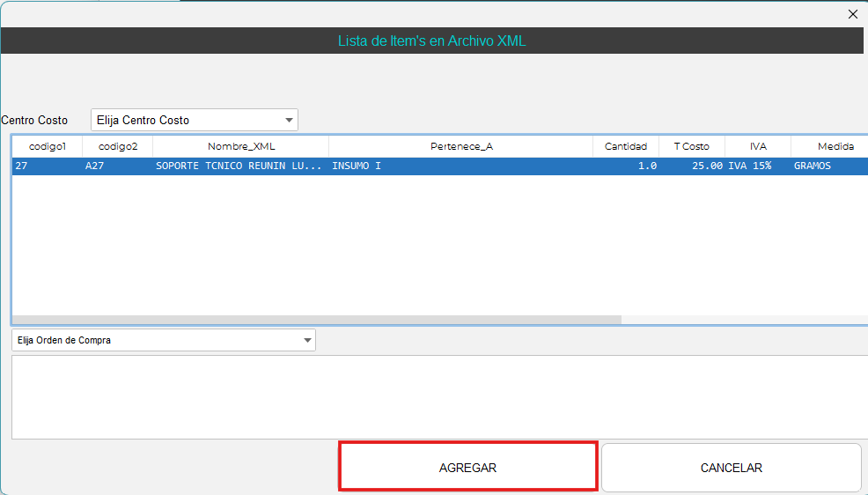Click the codigo2 column header
Screen dimensions: 868x495
tap(118, 146)
